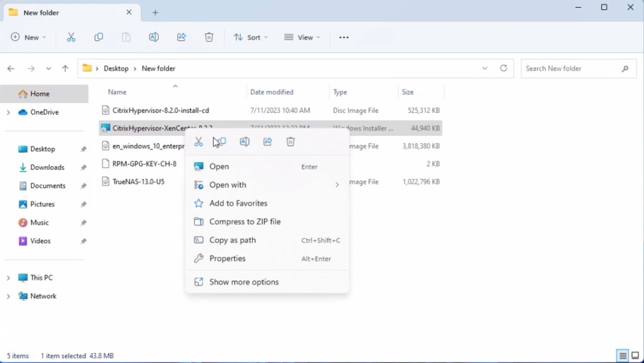Screen dimensions: 644x363
Task: Expand the address bar history dropdown
Action: click(485, 68)
